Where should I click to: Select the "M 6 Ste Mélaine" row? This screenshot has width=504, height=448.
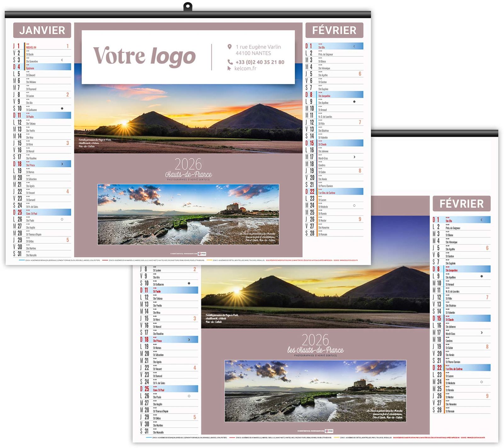click(42, 81)
